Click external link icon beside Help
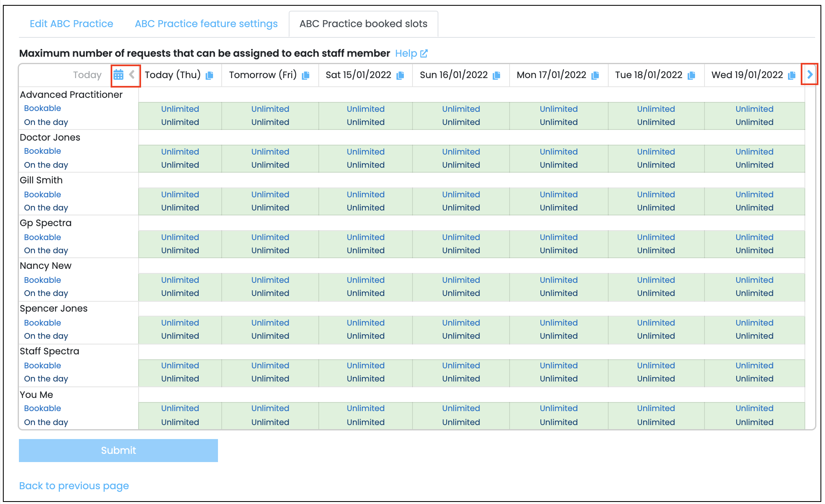This screenshot has width=825, height=504. pyautogui.click(x=424, y=53)
